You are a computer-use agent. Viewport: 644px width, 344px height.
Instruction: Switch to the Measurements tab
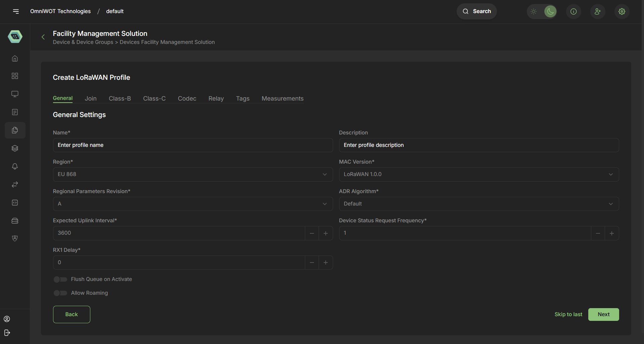coord(282,98)
